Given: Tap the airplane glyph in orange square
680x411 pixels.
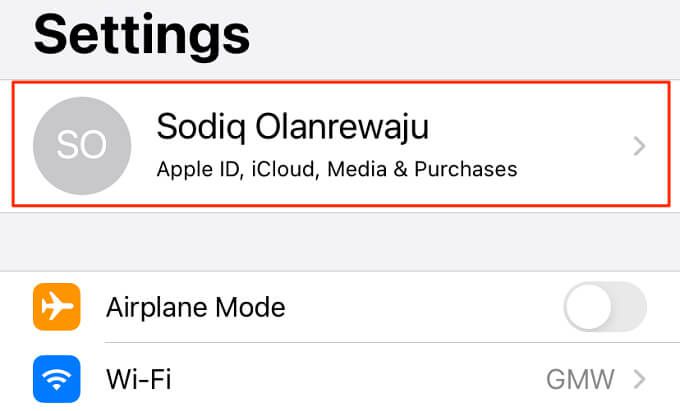Looking at the screenshot, I should coord(58,307).
